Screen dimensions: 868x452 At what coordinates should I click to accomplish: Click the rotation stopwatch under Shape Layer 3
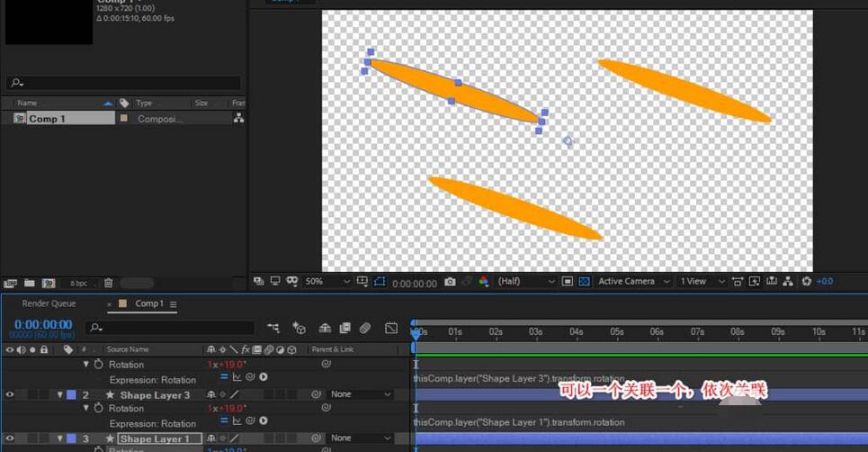tap(99, 409)
